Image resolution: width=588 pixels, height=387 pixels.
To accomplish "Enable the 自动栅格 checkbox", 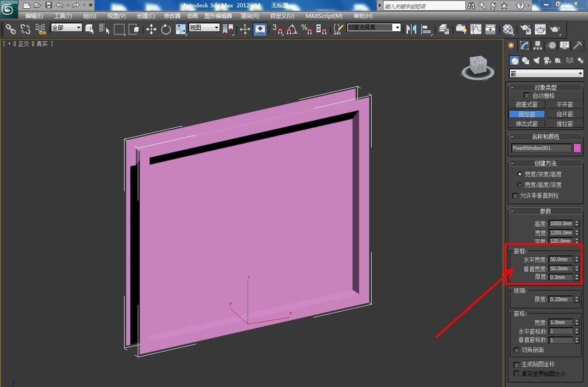I will click(527, 96).
